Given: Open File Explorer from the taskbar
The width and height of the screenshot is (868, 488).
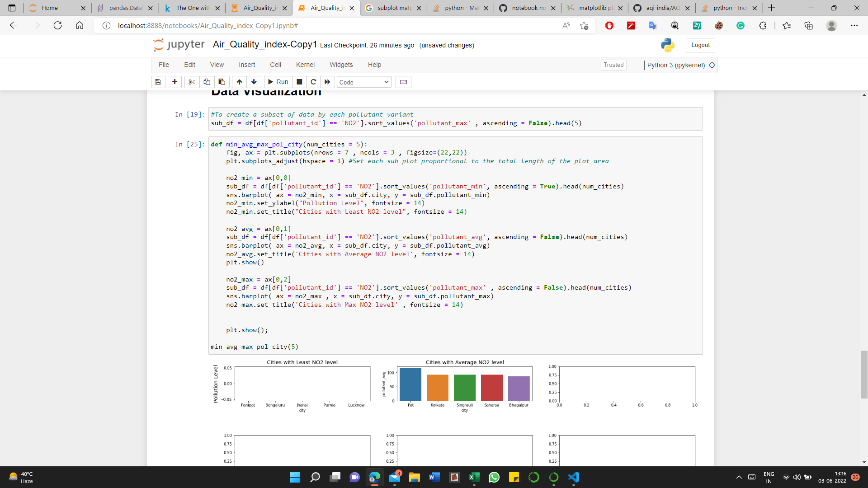Looking at the screenshot, I should click(415, 477).
